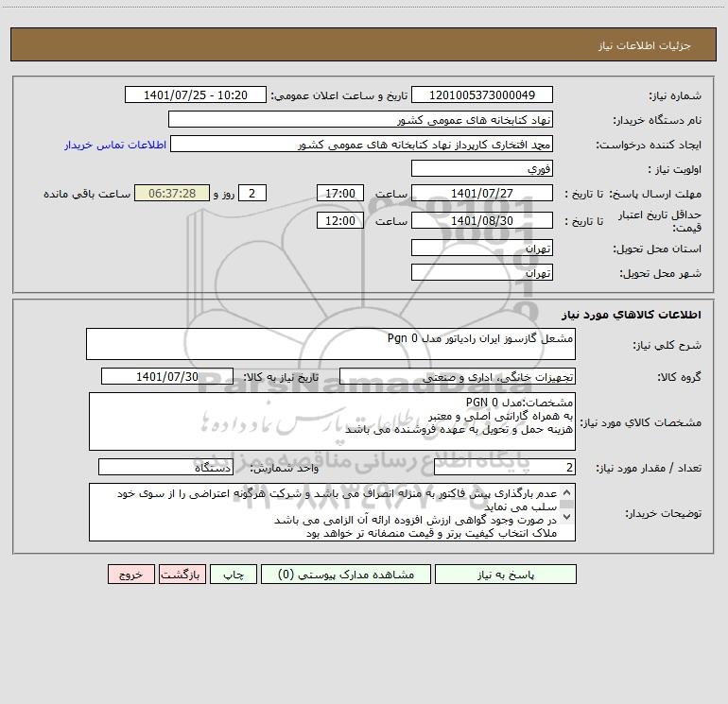Click the priority field showing 'فوری'
The width and height of the screenshot is (728, 704).
point(482,169)
